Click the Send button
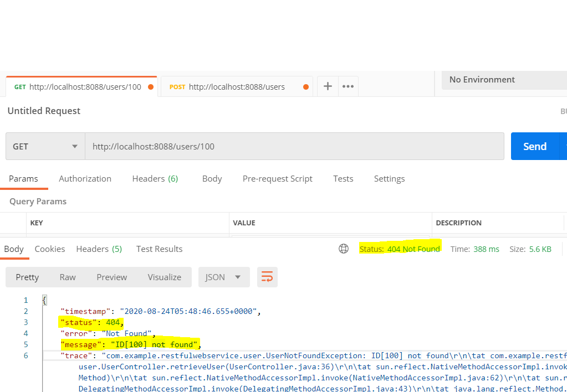The height and width of the screenshot is (392, 567). (x=535, y=146)
